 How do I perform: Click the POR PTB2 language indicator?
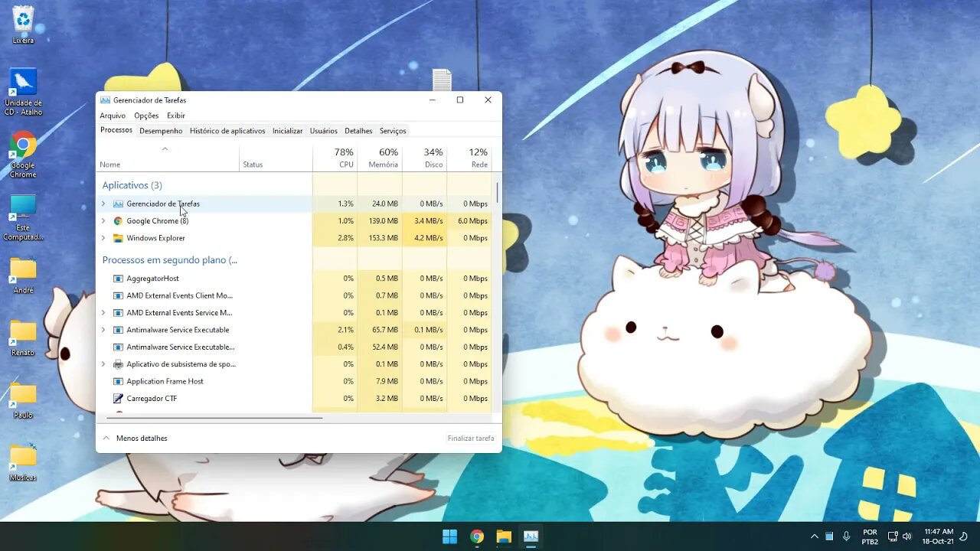point(870,536)
